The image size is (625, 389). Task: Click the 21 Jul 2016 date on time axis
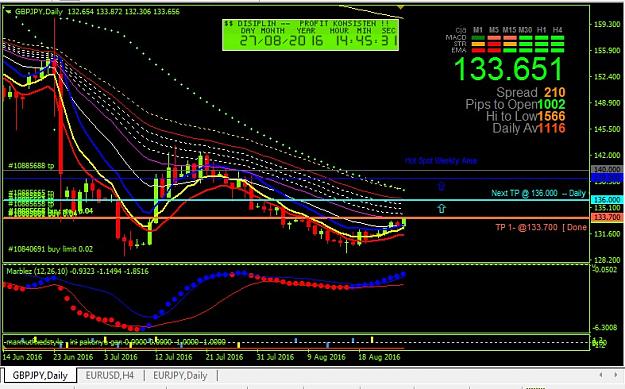224,357
